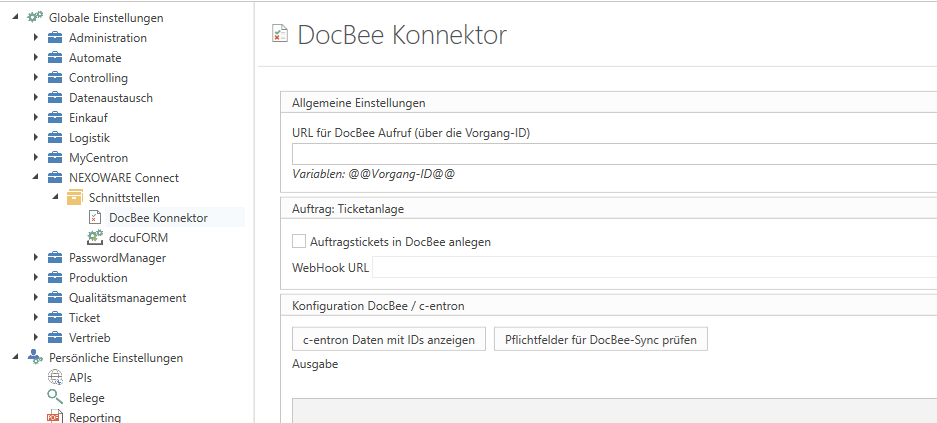The image size is (937, 423).
Task: Click the Variablen @@Vorgang-ID@@ hint text
Action: 373,174
